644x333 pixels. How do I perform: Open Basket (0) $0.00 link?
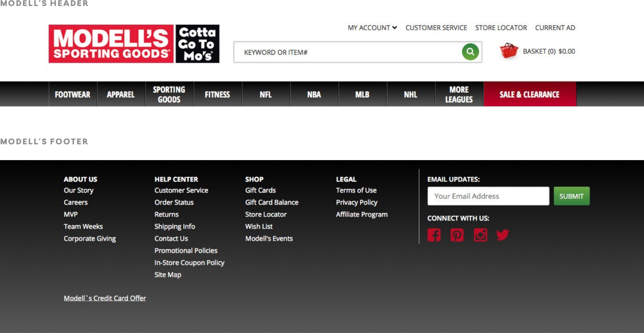coord(549,51)
